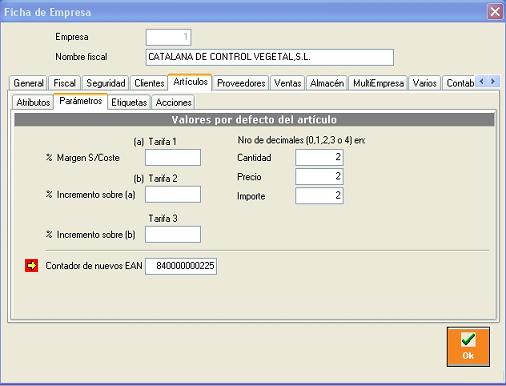The width and height of the screenshot is (506, 386).
Task: Switch to the Almacén tab
Action: click(327, 83)
